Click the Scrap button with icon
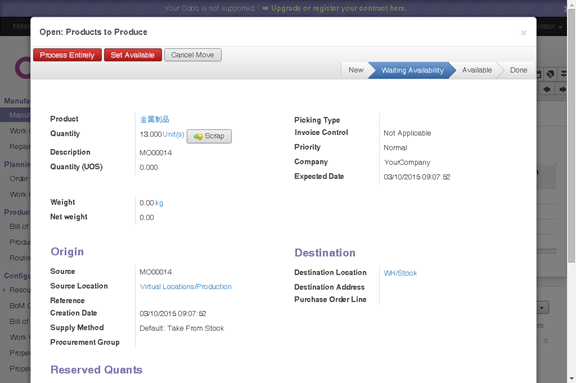 209,136
